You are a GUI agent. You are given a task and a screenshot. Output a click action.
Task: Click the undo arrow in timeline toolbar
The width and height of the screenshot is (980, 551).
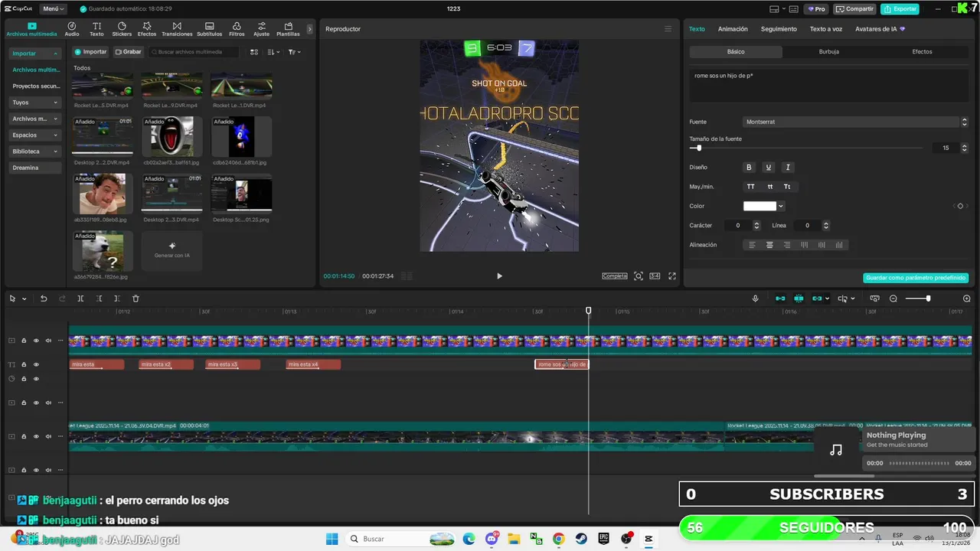coord(44,298)
